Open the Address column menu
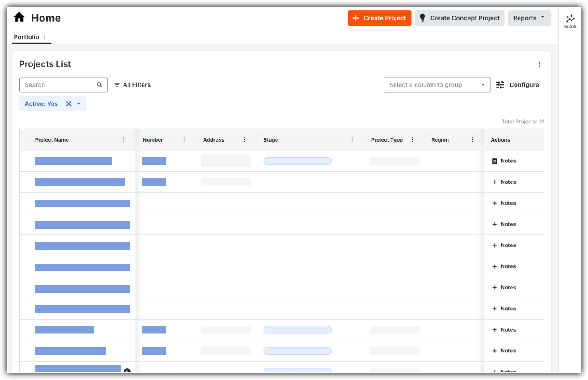This screenshot has height=380, width=588. [x=244, y=140]
